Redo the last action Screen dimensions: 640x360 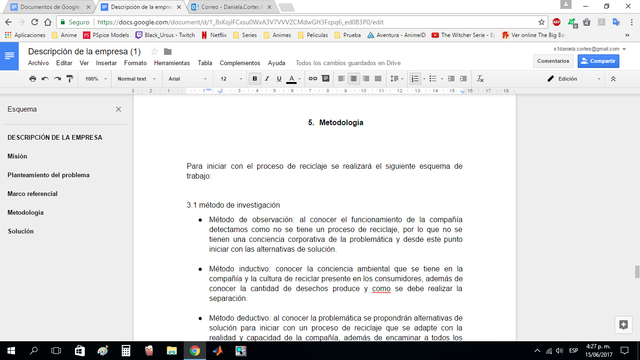(57, 79)
